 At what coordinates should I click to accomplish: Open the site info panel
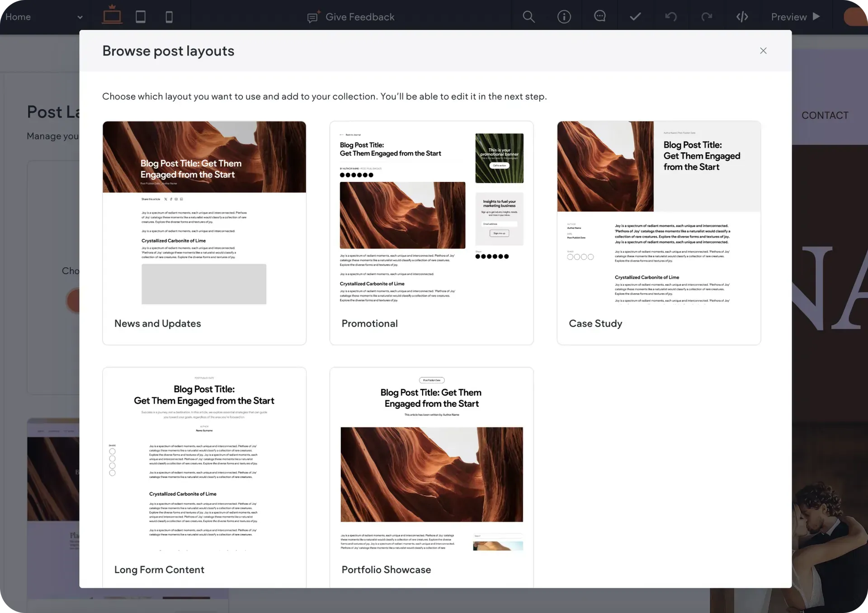564,16
